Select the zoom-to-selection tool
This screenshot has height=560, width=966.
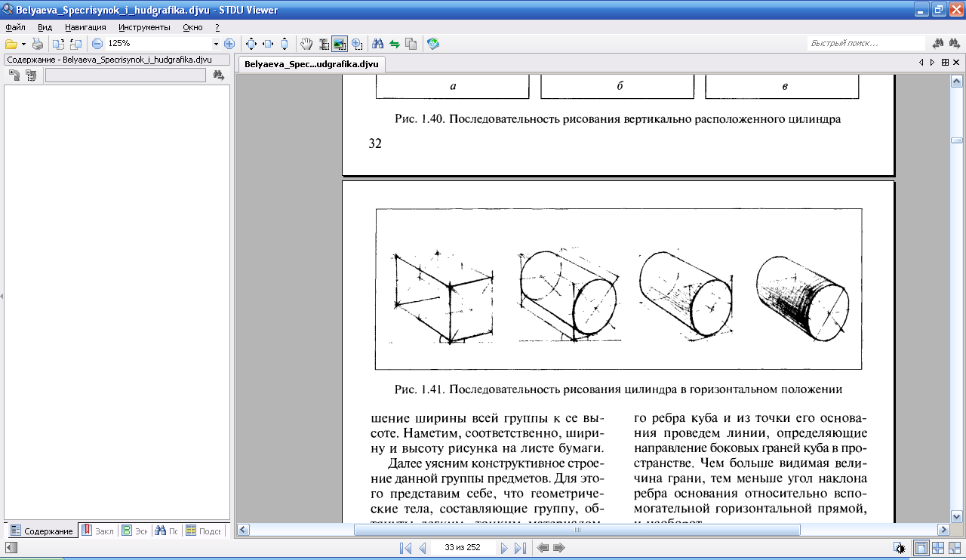click(x=356, y=44)
